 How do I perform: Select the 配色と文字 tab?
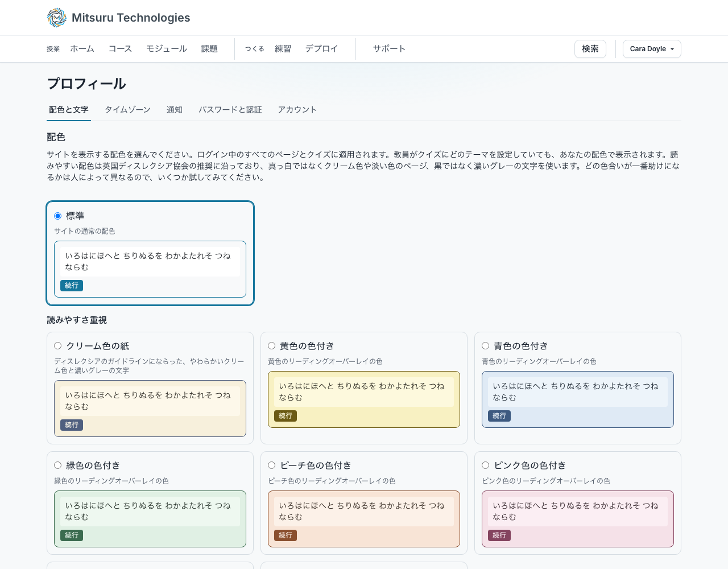[69, 110]
